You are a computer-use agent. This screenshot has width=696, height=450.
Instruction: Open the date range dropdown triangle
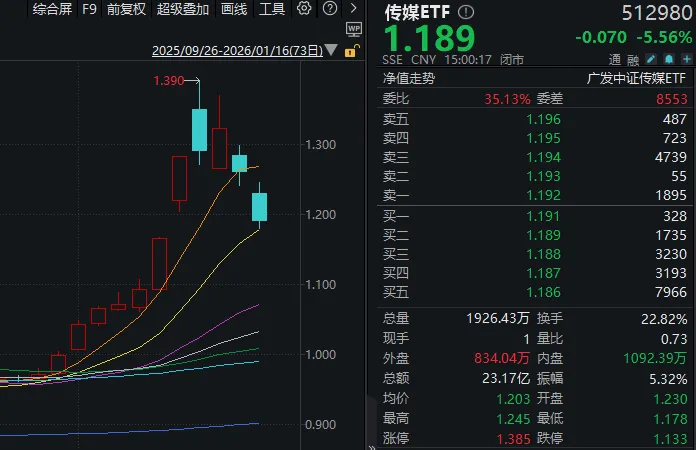pos(332,52)
